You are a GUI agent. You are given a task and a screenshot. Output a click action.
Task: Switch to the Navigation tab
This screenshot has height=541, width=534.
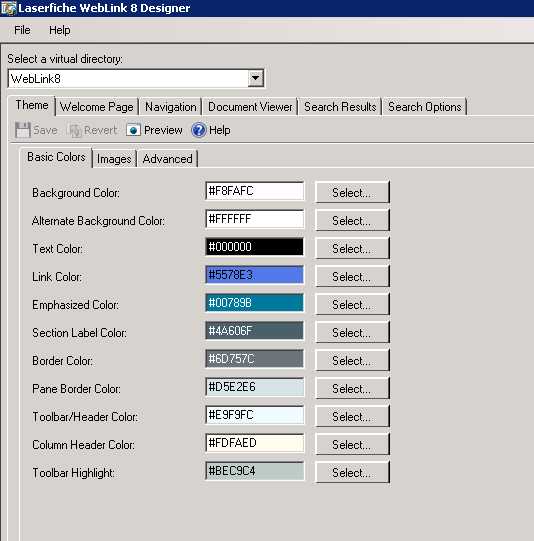click(171, 107)
